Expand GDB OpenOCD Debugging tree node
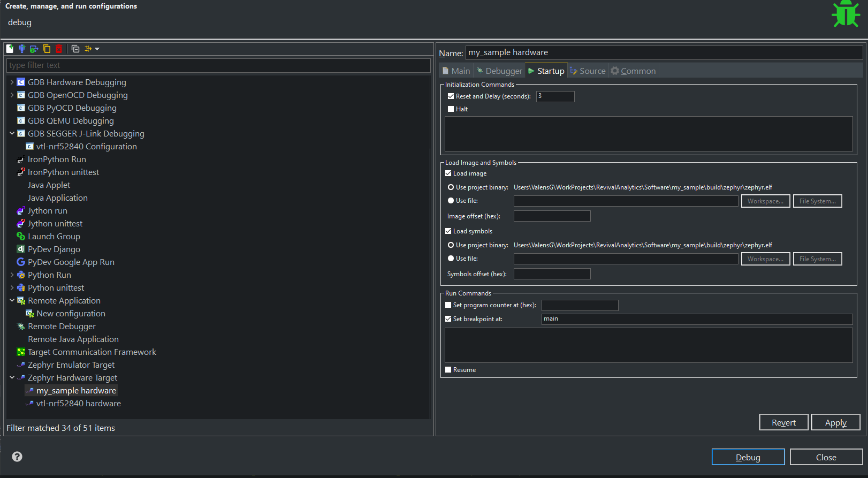Image resolution: width=868 pixels, height=478 pixels. (x=12, y=95)
